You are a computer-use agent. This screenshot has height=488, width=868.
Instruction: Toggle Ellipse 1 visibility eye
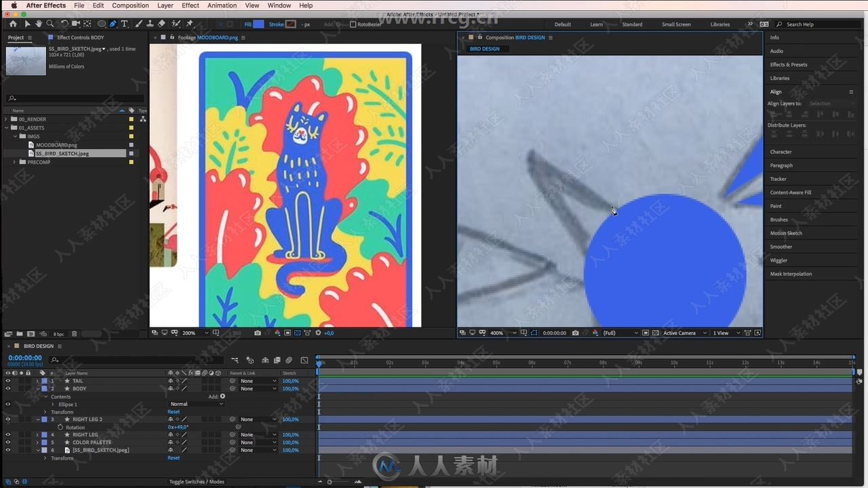coord(8,404)
